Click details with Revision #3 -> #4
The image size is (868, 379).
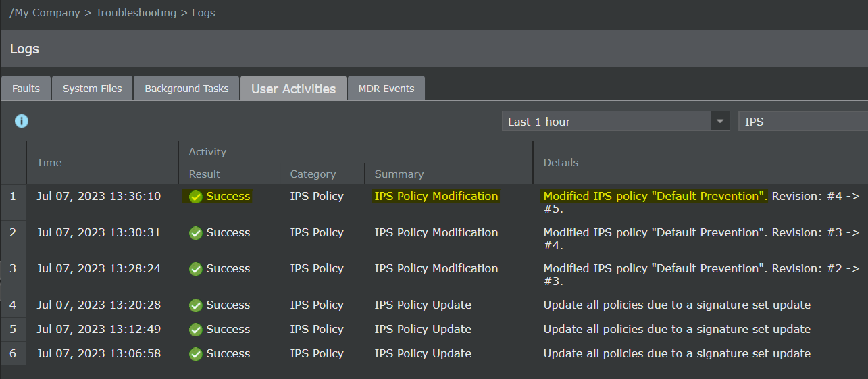(701, 238)
